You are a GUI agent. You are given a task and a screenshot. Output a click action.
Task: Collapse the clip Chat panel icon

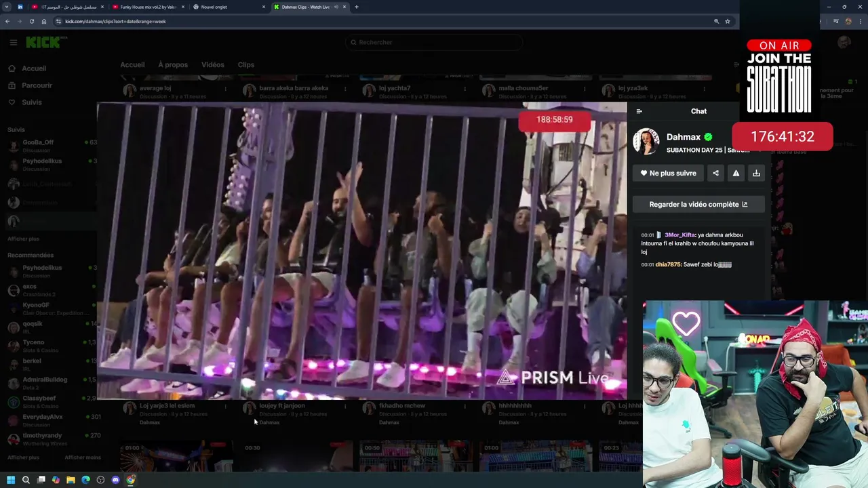point(639,111)
